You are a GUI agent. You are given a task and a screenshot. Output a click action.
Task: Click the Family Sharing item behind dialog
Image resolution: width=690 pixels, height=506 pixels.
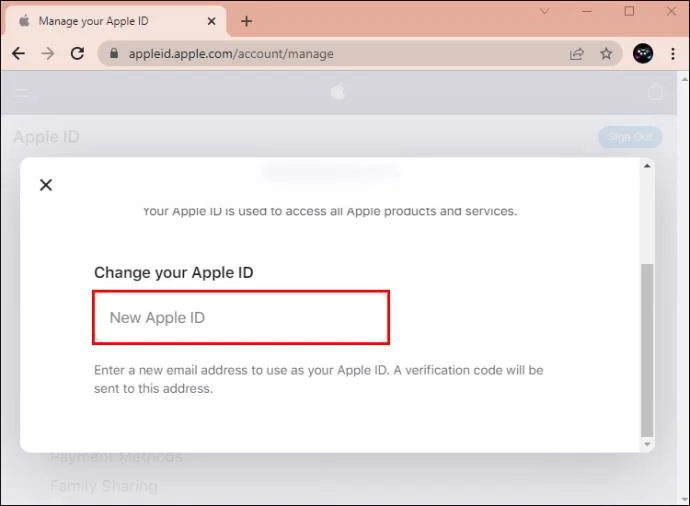(x=104, y=486)
